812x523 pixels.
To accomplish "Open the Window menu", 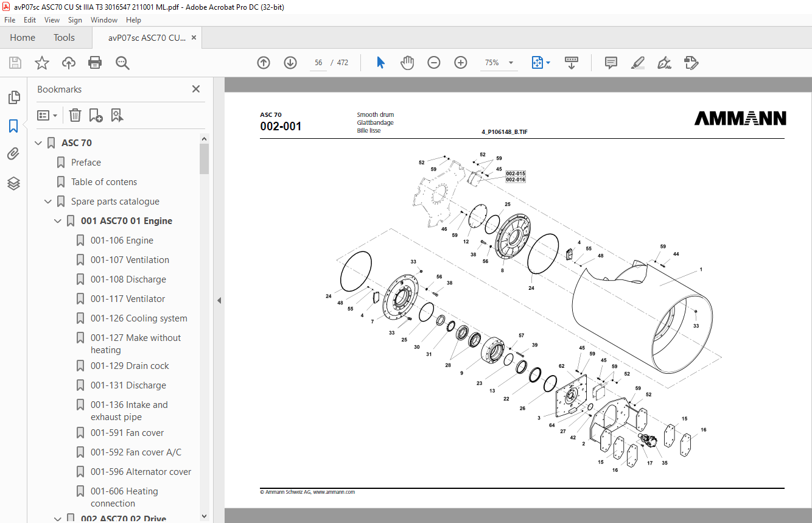I will pos(104,20).
